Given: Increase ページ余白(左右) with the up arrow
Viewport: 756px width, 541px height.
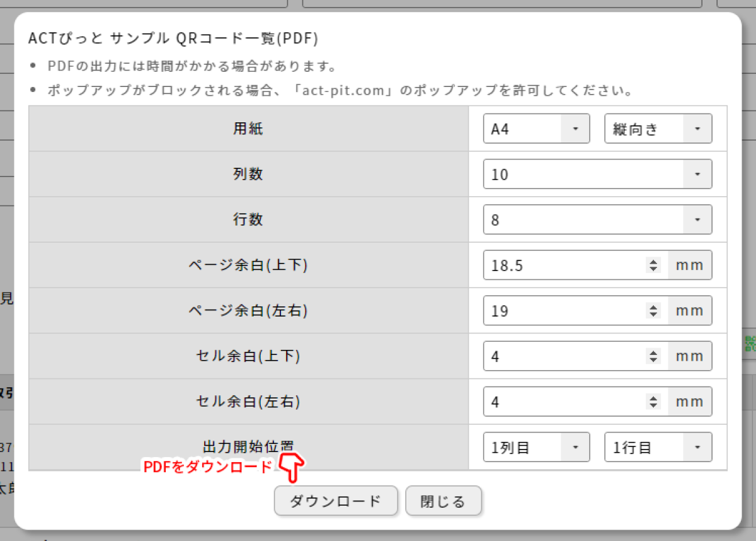Looking at the screenshot, I should 653,307.
